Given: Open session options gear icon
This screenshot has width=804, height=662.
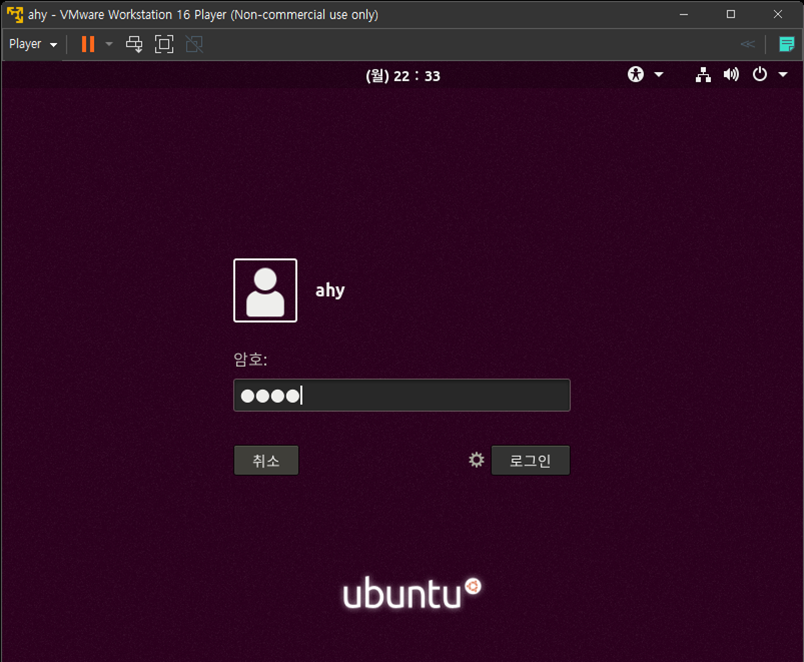Looking at the screenshot, I should 476,459.
